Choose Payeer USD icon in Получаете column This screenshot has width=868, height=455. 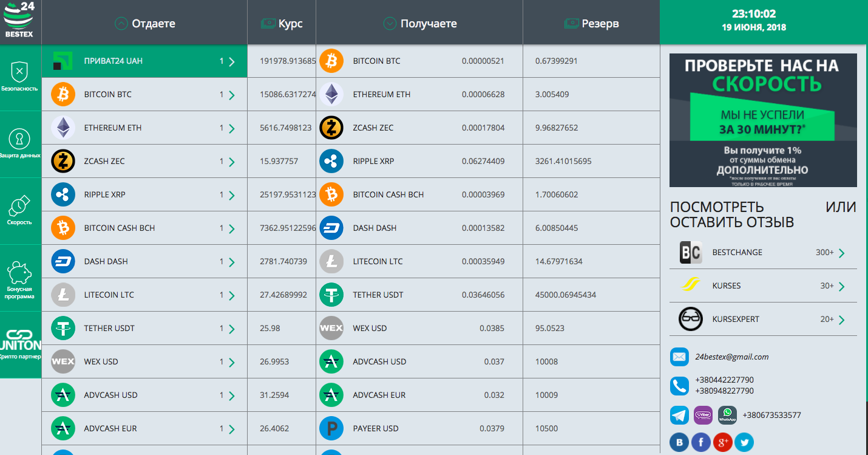click(331, 428)
